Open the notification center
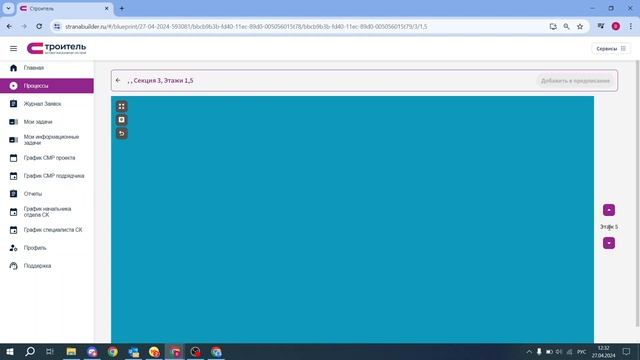640x360 pixels. click(x=626, y=352)
